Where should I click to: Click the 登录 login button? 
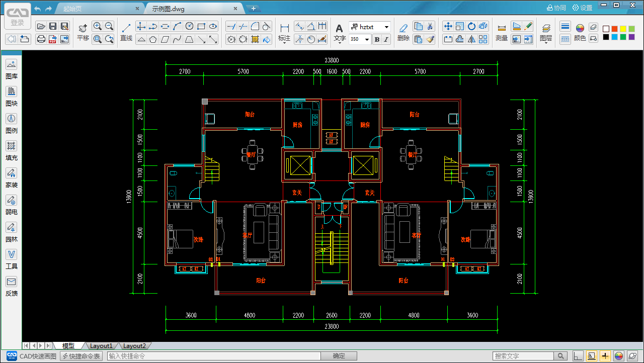click(x=17, y=17)
